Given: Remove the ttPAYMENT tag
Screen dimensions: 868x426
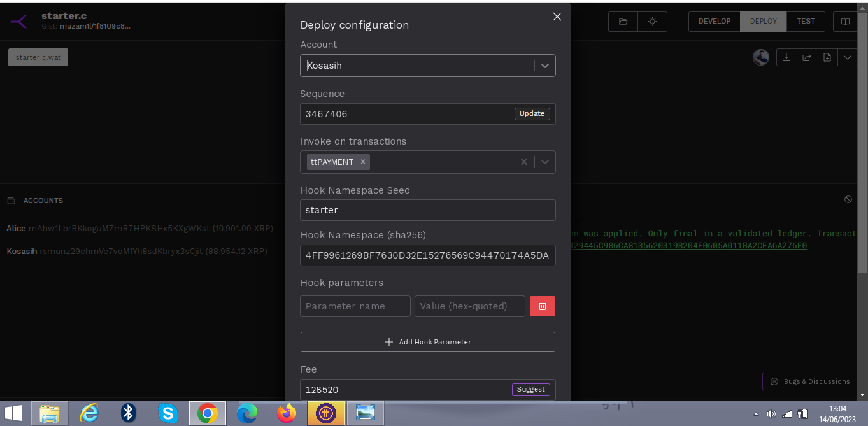Looking at the screenshot, I should 363,162.
